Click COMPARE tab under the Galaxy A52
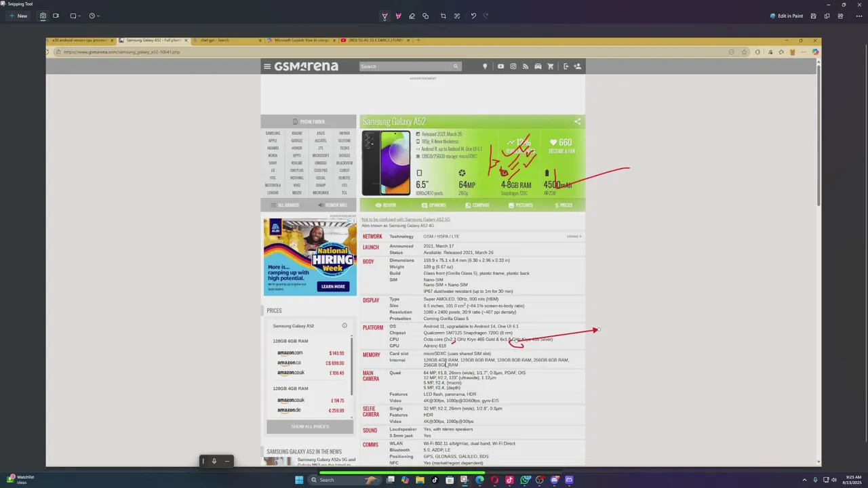868x488 pixels. [477, 205]
